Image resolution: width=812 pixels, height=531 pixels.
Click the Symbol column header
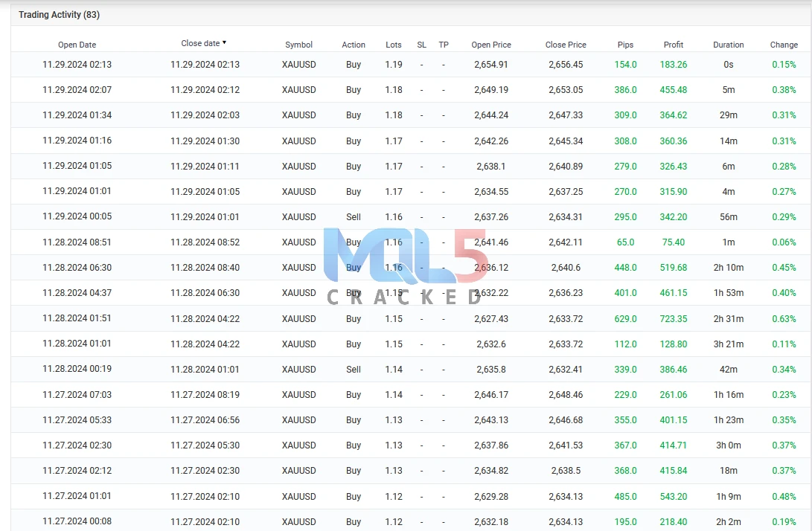pos(298,45)
